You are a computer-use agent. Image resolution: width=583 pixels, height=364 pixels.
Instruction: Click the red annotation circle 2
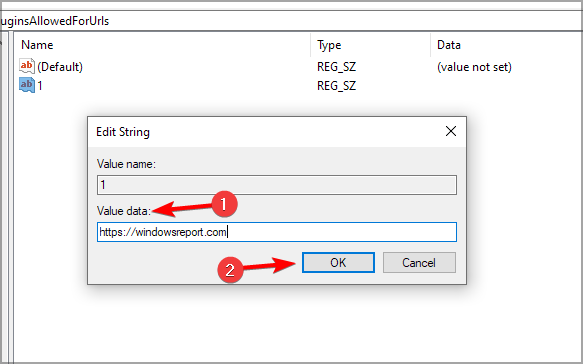click(x=230, y=270)
